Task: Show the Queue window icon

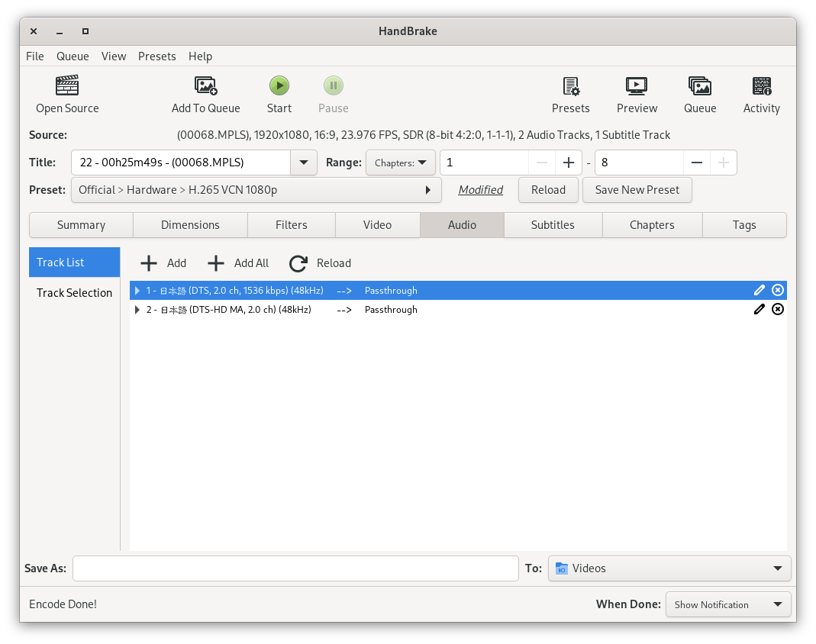Action: tap(699, 85)
